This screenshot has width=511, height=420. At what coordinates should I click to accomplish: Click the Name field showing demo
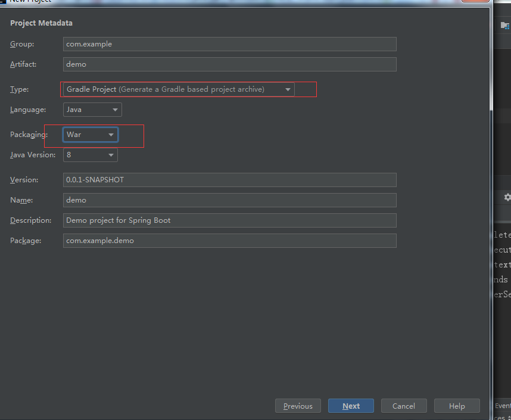(229, 200)
